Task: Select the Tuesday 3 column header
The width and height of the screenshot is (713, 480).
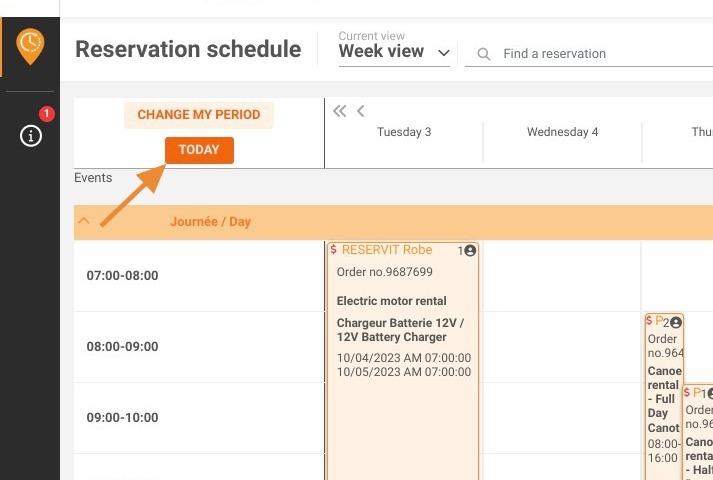Action: pyautogui.click(x=404, y=132)
